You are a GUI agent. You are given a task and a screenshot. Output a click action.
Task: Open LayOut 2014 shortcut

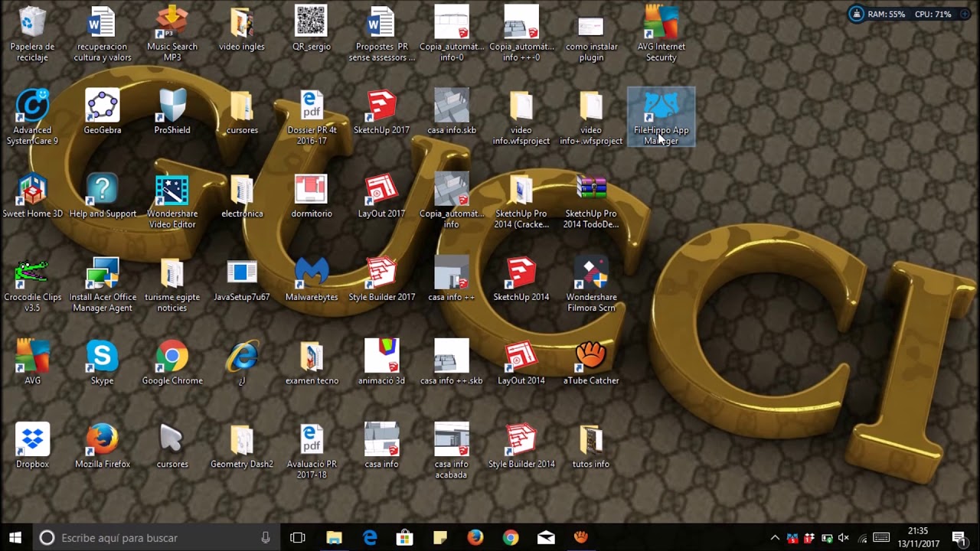pos(521,362)
